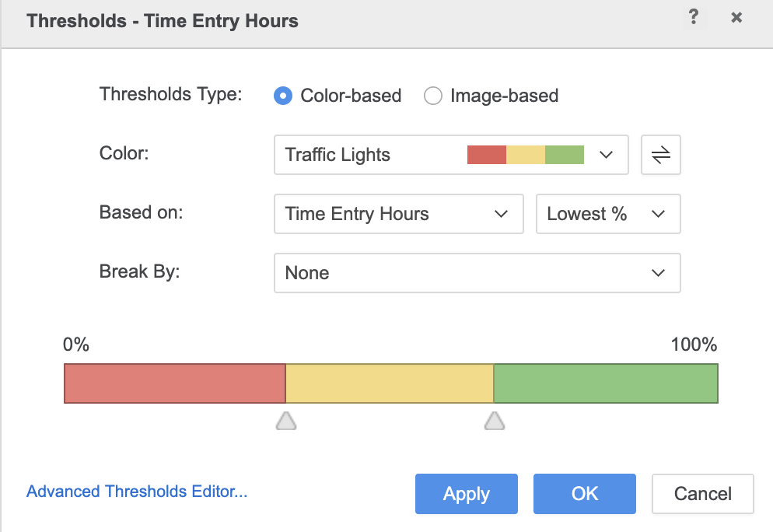773x532 pixels.
Task: Select the Image-based thresholds type
Action: tap(432, 96)
